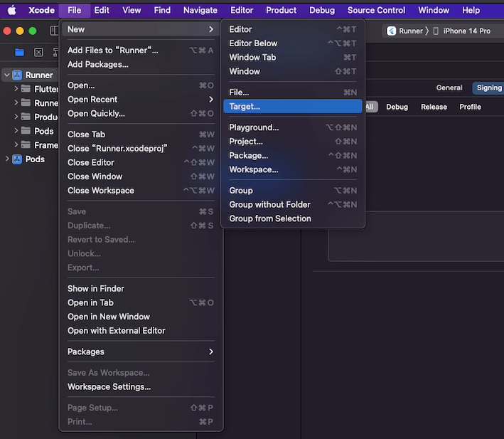Expand the Products folder
This screenshot has width=504, height=439.
pyautogui.click(x=16, y=117)
